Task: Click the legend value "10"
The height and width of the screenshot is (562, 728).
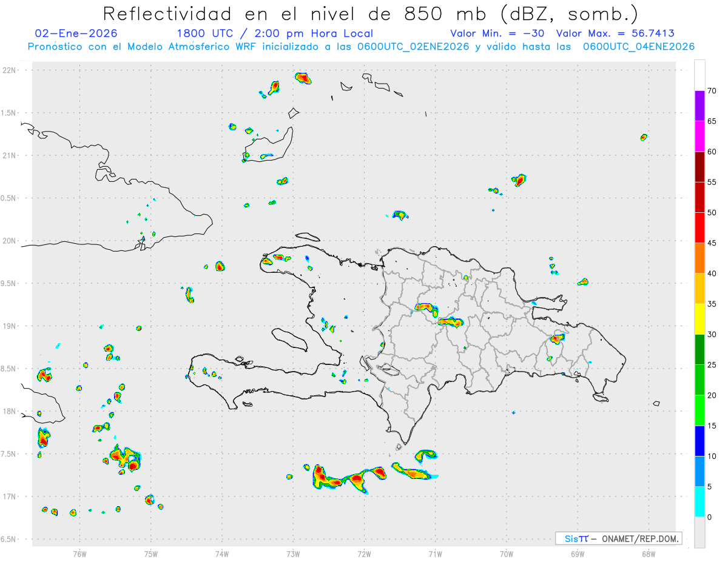Action: [713, 457]
